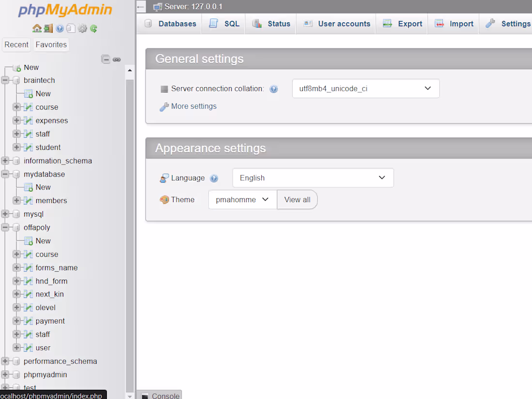Click the database icon beside mysql
Screen dimensions: 532x399
click(x=16, y=214)
